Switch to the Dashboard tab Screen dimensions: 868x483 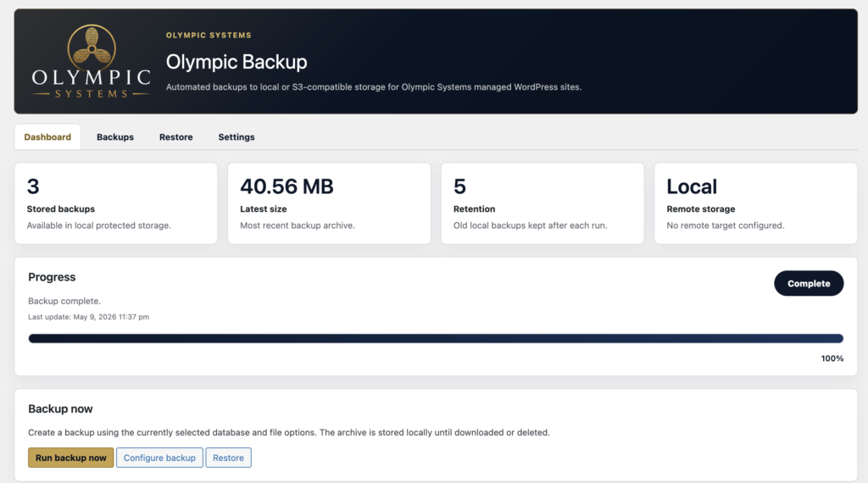pyautogui.click(x=47, y=136)
